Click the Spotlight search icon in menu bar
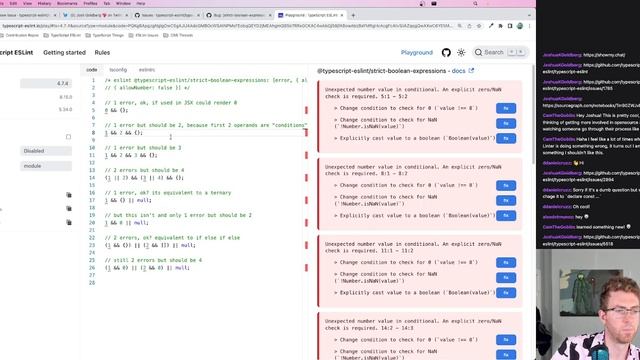 (x=476, y=3)
